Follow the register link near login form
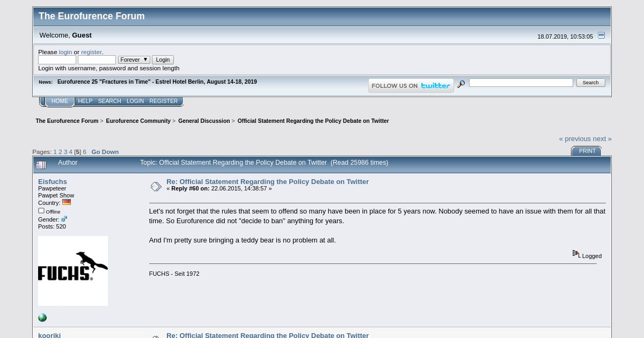The height and width of the screenshot is (338, 644). coord(91,52)
